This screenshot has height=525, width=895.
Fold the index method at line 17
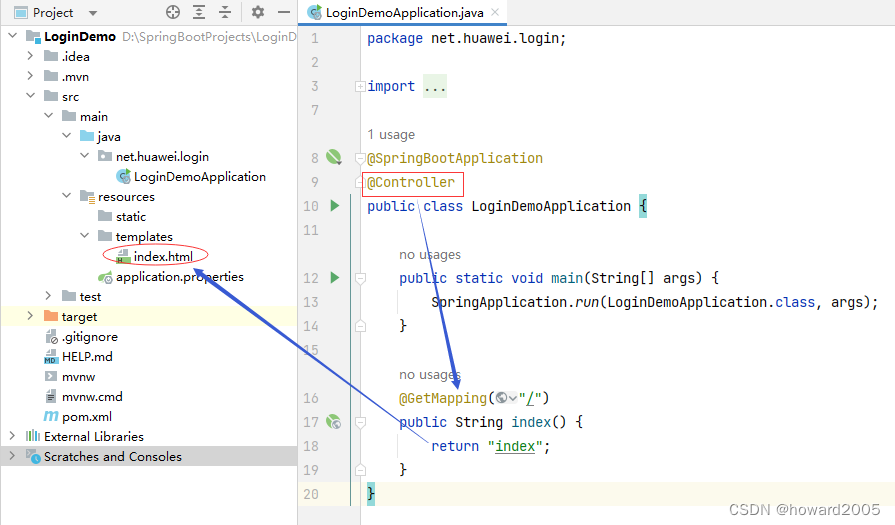coord(360,422)
